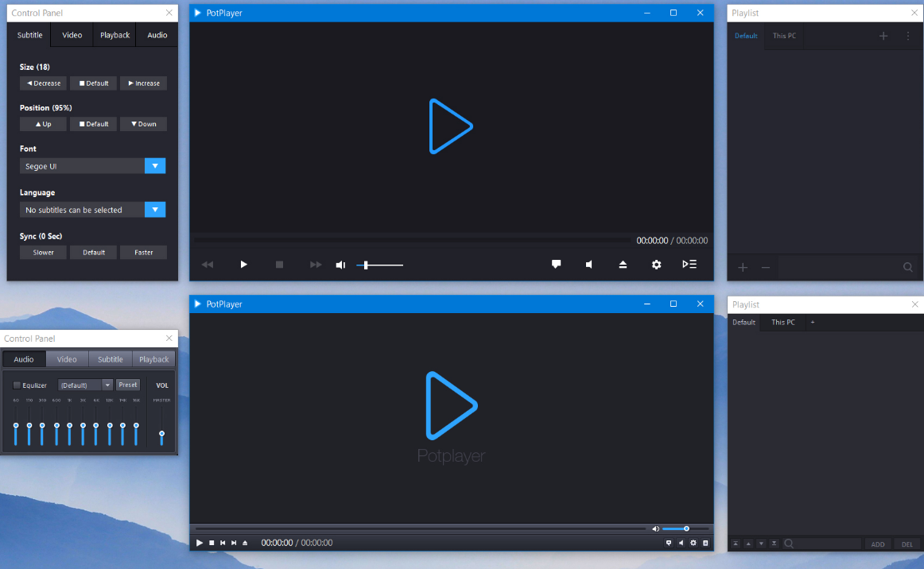Viewport: 924px width, 569px height.
Task: Switch to Subtitle tab in upper Control Panel
Action: coord(29,35)
